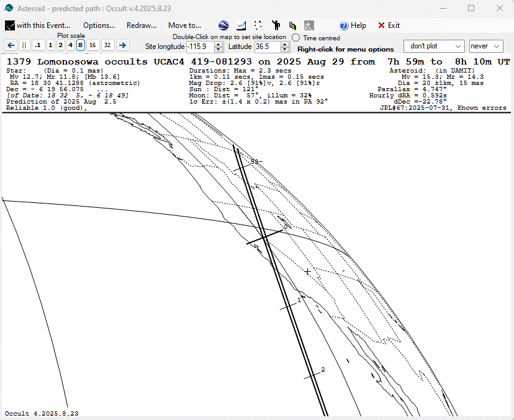Click the site location cross on the map
The height and width of the screenshot is (420, 514).
(307, 272)
